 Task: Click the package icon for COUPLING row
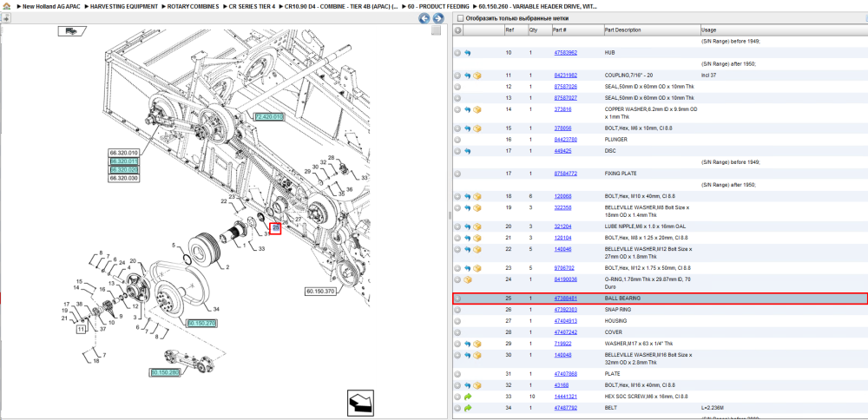477,75
